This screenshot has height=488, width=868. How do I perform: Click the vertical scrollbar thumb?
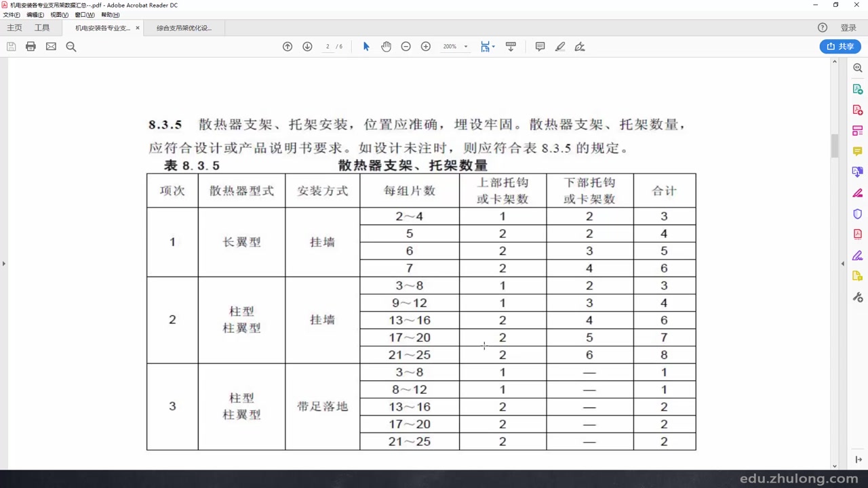point(835,146)
